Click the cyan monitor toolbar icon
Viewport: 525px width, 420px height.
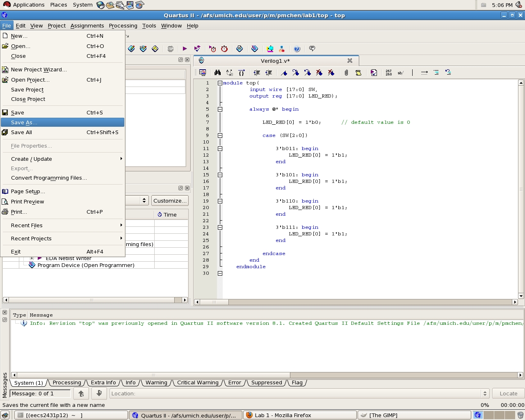[270, 49]
